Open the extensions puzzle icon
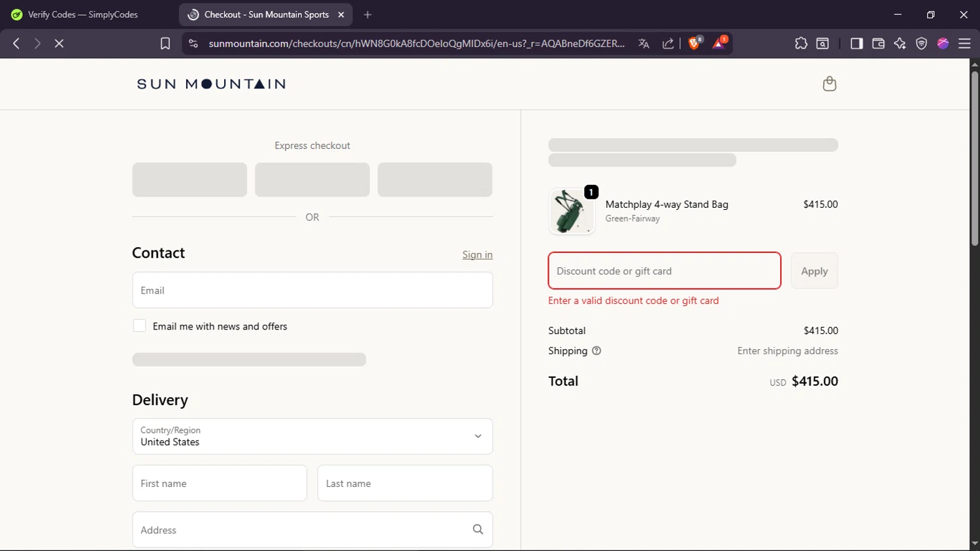The width and height of the screenshot is (980, 551). pos(801,43)
